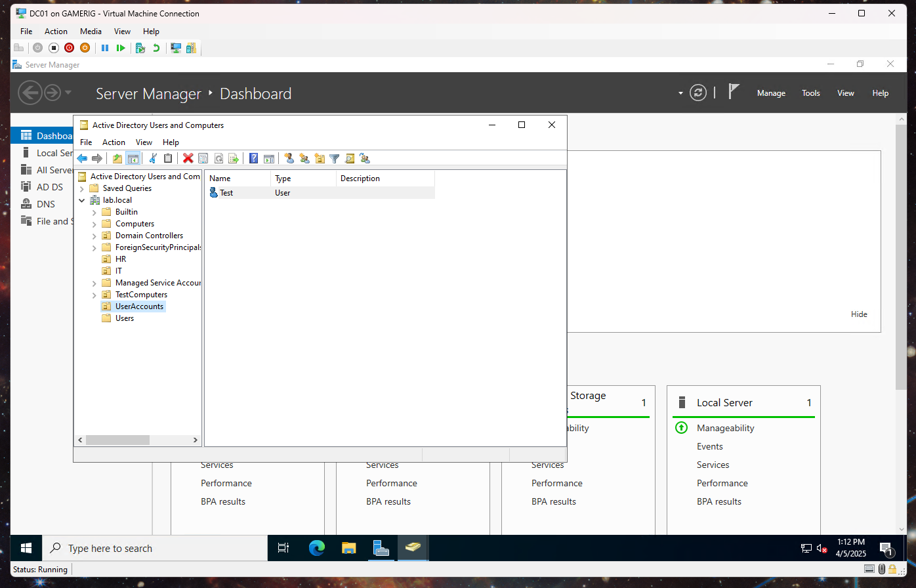
Task: Open the VM Connection Media menu
Action: pos(91,31)
